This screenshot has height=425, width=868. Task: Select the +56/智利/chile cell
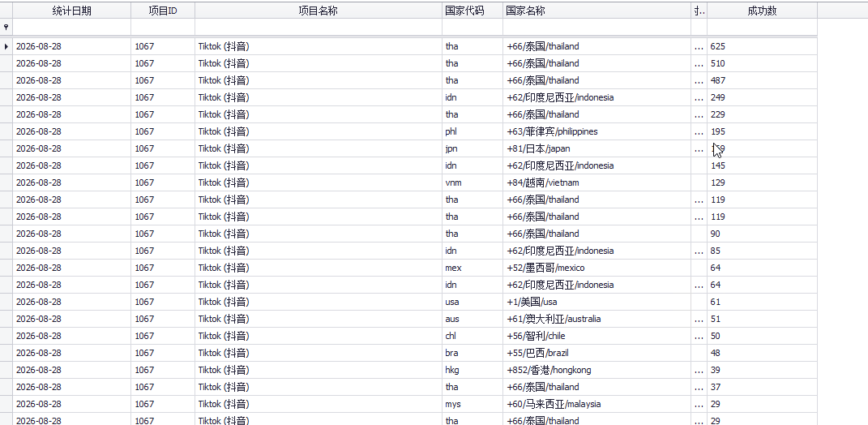coord(596,336)
